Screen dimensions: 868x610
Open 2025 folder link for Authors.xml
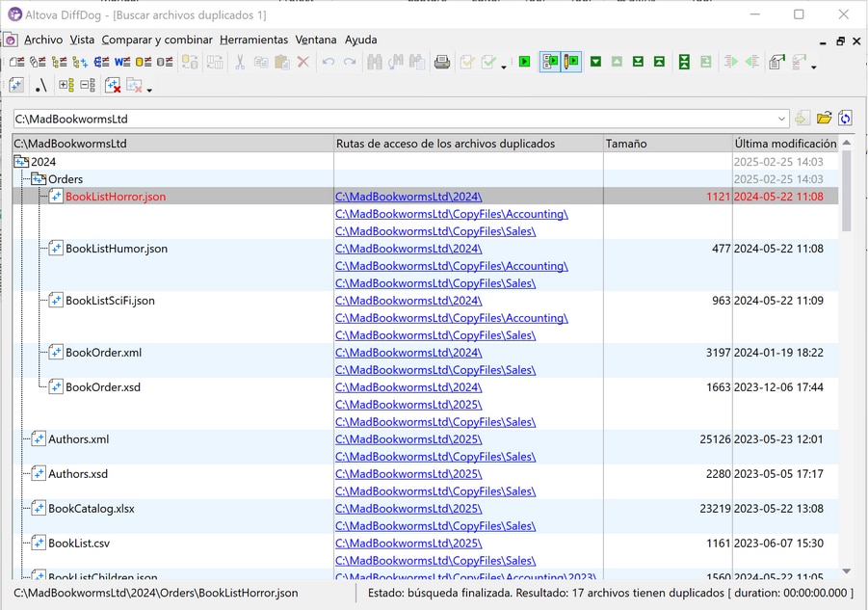408,439
